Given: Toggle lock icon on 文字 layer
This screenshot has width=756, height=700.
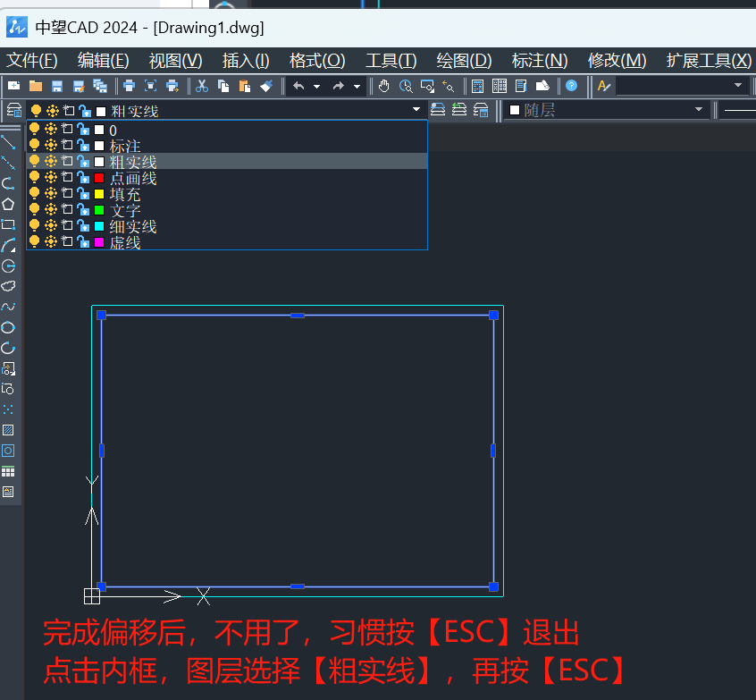Looking at the screenshot, I should point(83,210).
